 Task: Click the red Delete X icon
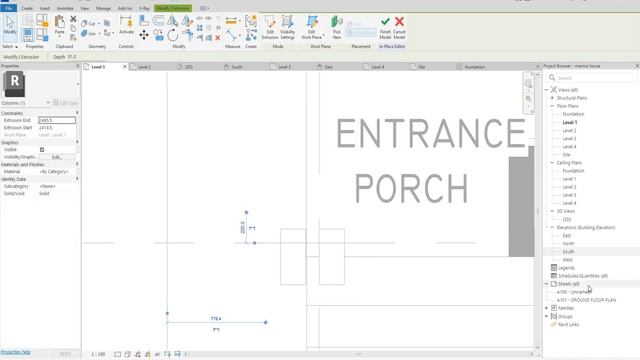click(x=218, y=38)
